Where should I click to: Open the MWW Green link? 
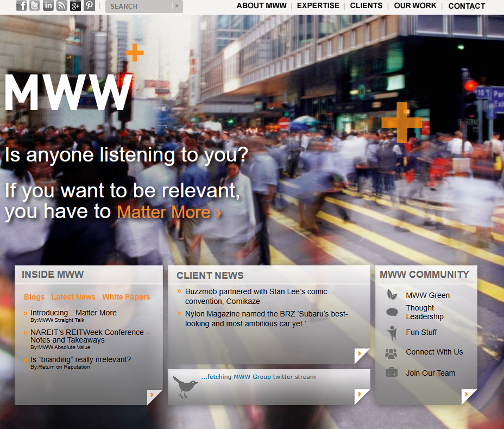pyautogui.click(x=427, y=295)
